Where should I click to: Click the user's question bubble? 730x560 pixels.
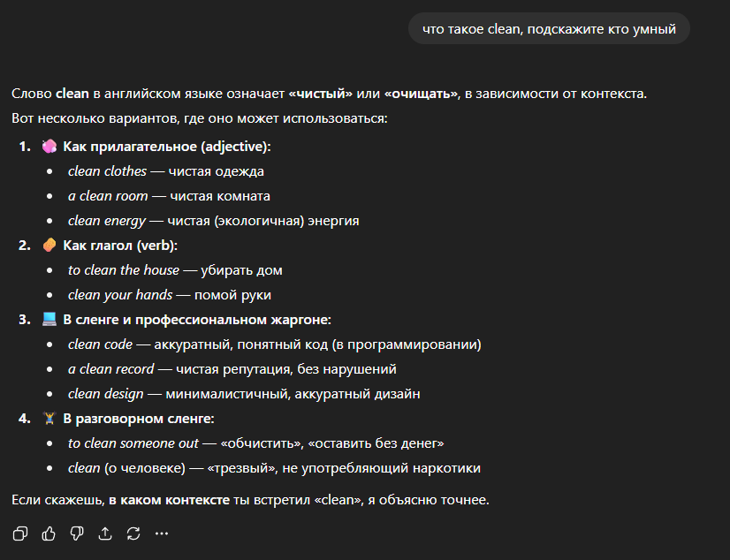point(548,28)
